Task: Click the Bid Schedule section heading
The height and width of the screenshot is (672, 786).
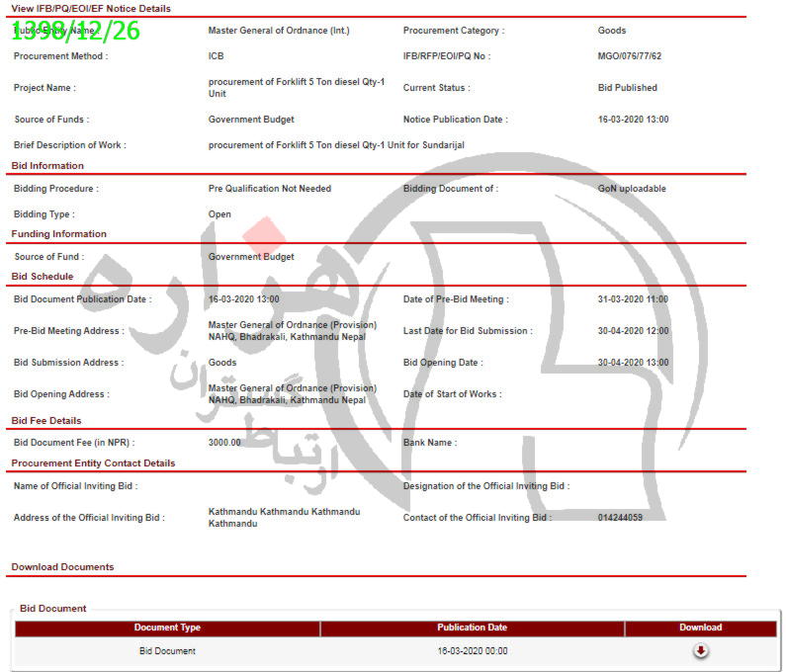Action: point(43,277)
